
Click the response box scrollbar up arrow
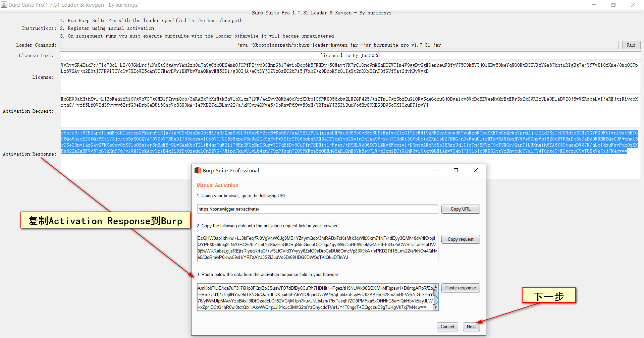click(x=436, y=287)
